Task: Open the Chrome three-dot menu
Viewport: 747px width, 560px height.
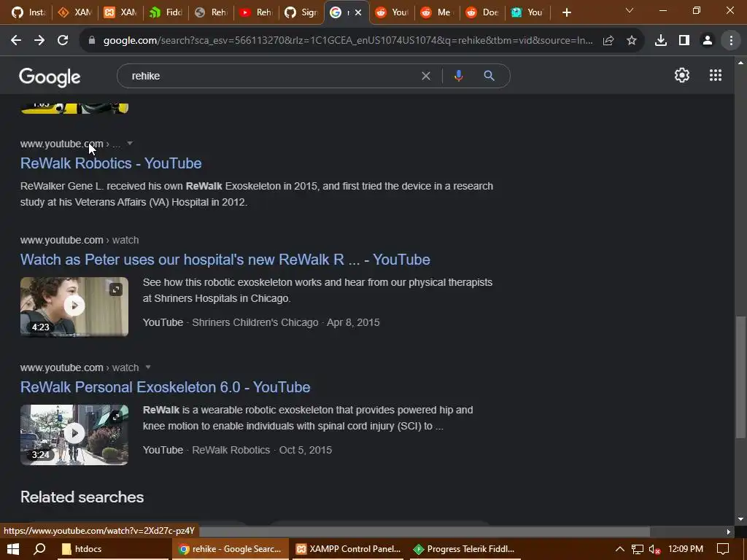Action: [x=731, y=41]
